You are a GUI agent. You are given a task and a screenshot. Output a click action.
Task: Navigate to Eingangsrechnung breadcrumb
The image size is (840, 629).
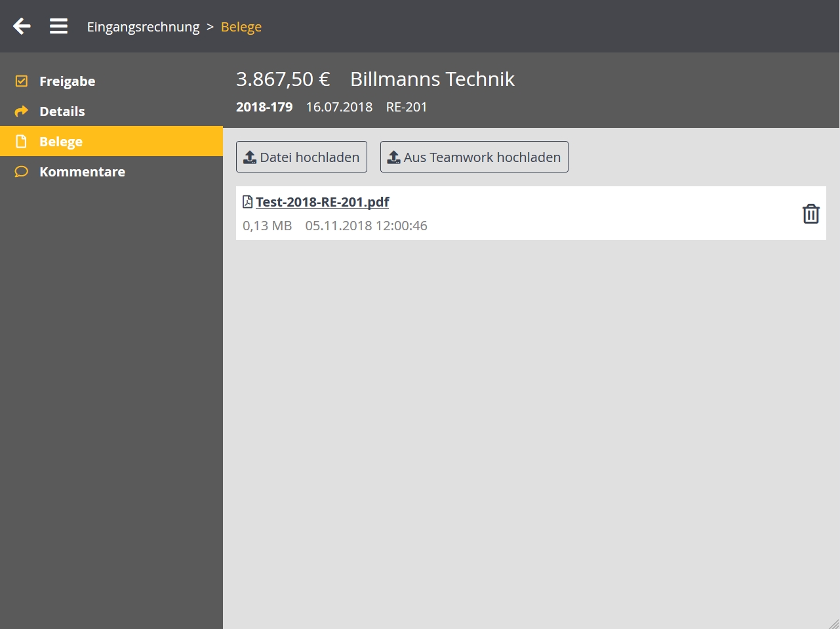pyautogui.click(x=143, y=27)
